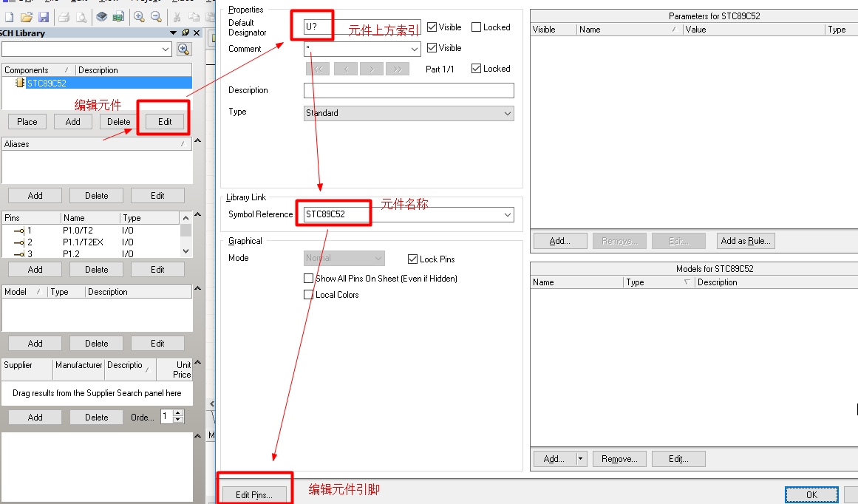
Task: Toggle the Lock Pins checkbox
Action: tap(412, 259)
